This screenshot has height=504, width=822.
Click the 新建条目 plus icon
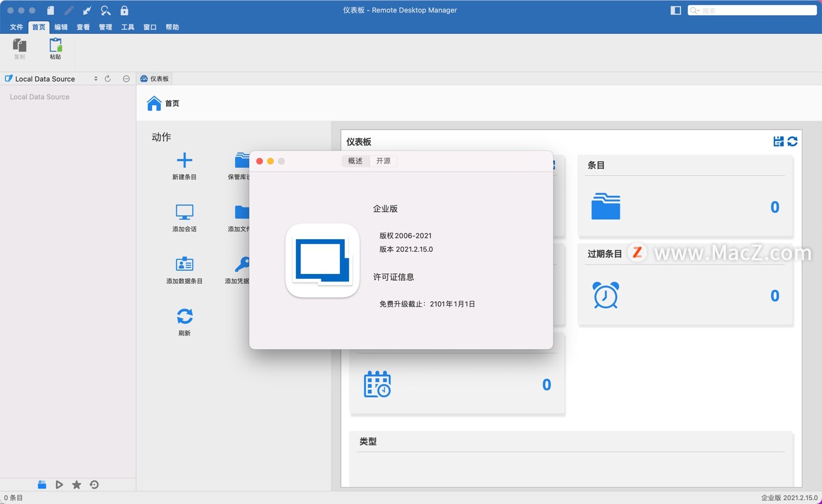coord(185,160)
